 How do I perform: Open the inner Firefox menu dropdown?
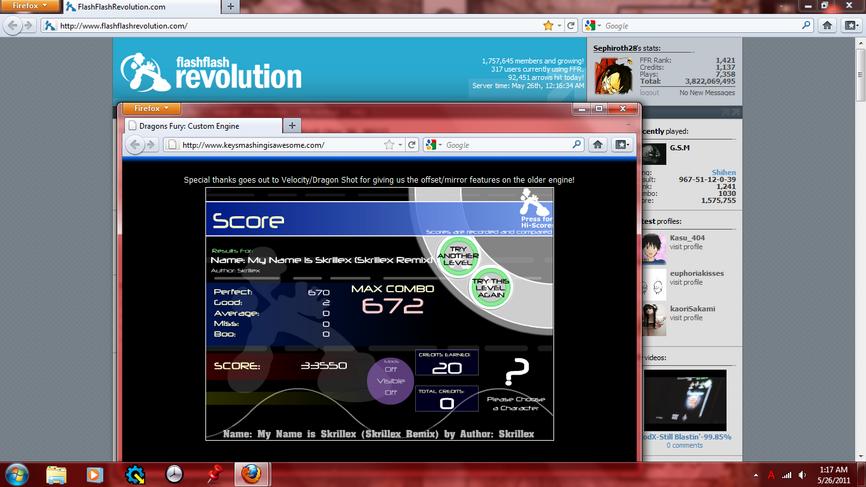tap(151, 108)
